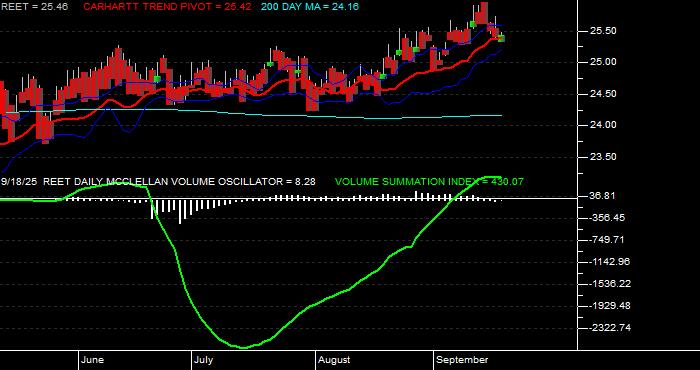Click the VOLUME SUMMATION INDEX = 430.07 label

429,182
